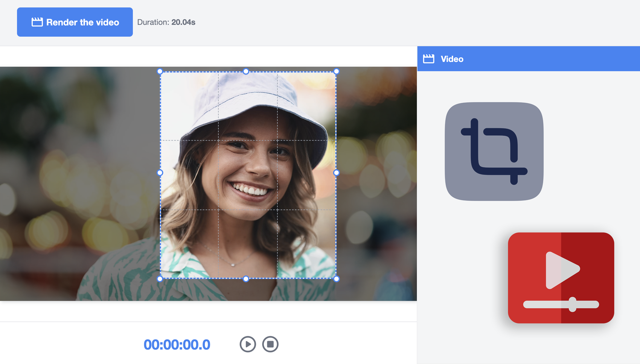Screen dimensions: 640x364
Task: Click the bottom-left crop handle
Action: (160, 279)
